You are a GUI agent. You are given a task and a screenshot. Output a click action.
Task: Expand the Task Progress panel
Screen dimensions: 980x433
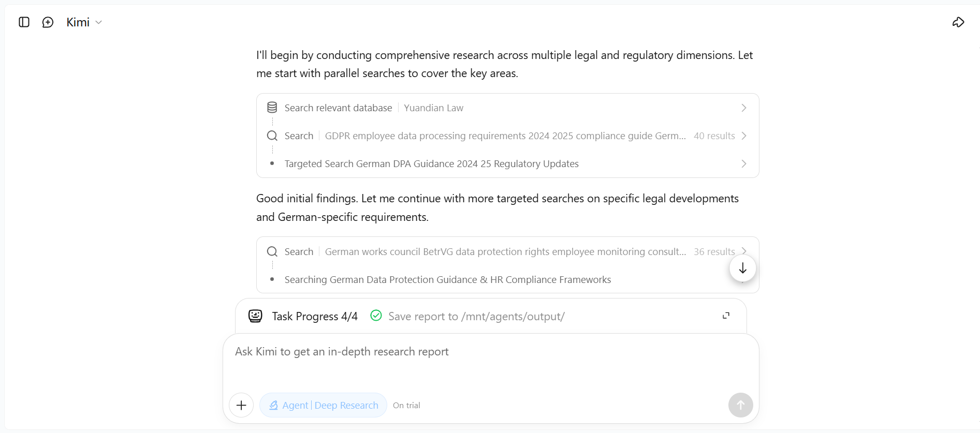click(726, 316)
